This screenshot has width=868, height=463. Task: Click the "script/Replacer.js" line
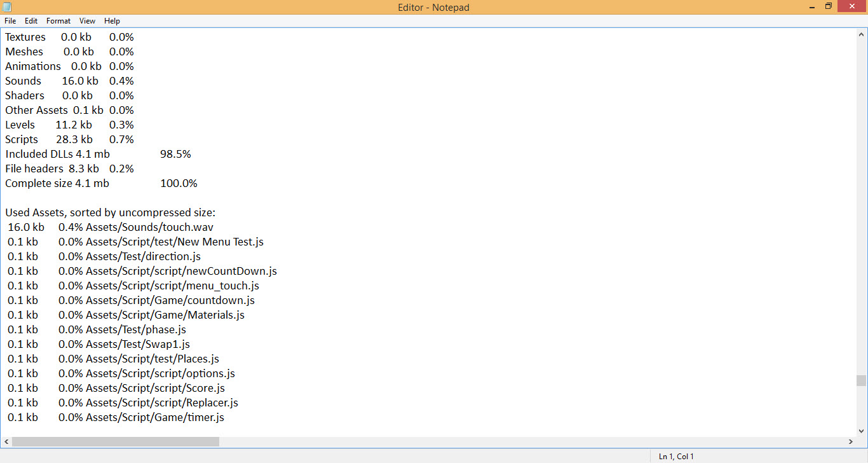(123, 403)
